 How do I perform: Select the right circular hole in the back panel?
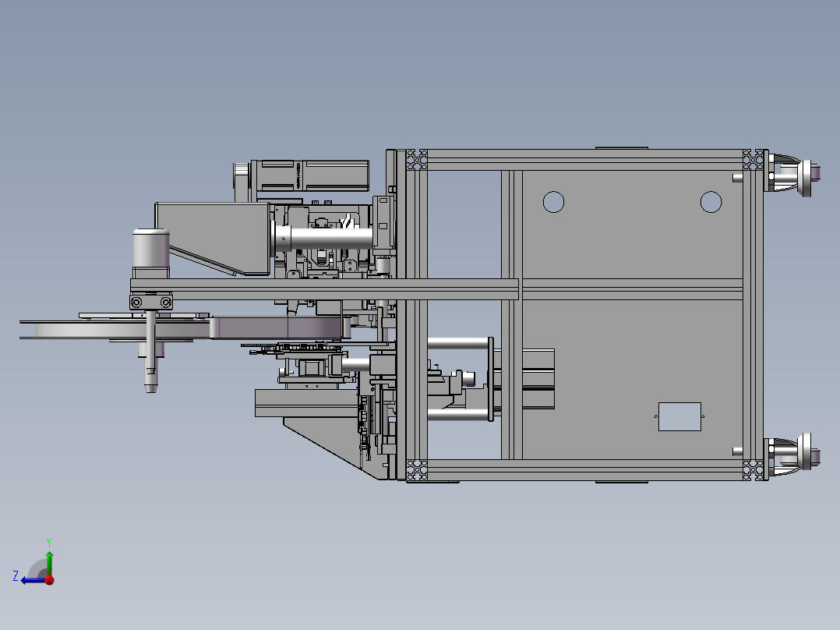click(x=711, y=202)
